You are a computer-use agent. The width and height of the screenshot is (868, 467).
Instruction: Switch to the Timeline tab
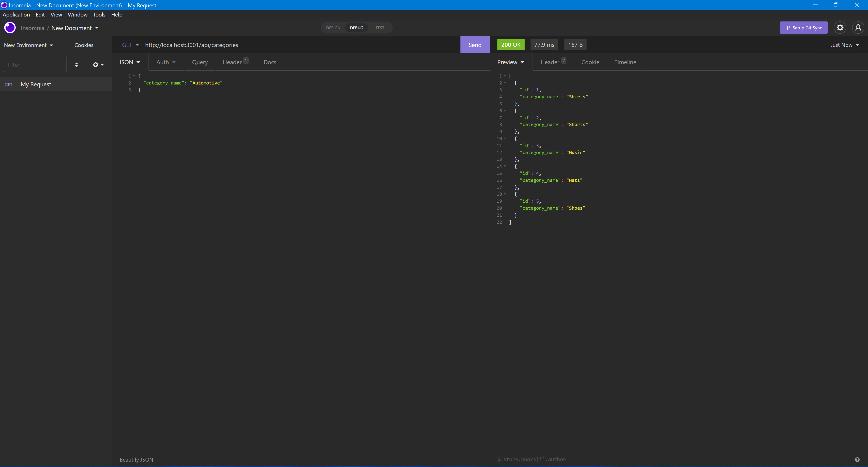point(625,62)
